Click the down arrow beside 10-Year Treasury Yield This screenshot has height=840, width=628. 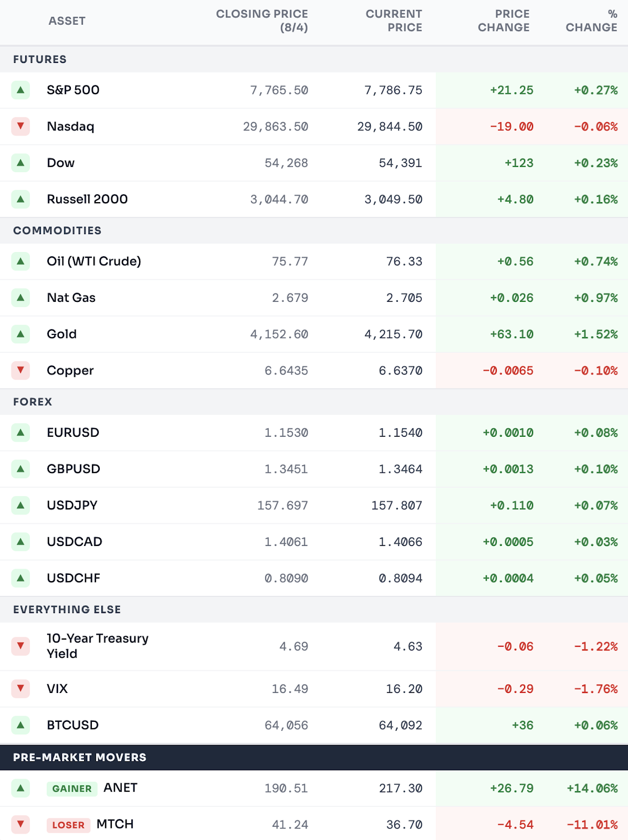click(x=20, y=646)
